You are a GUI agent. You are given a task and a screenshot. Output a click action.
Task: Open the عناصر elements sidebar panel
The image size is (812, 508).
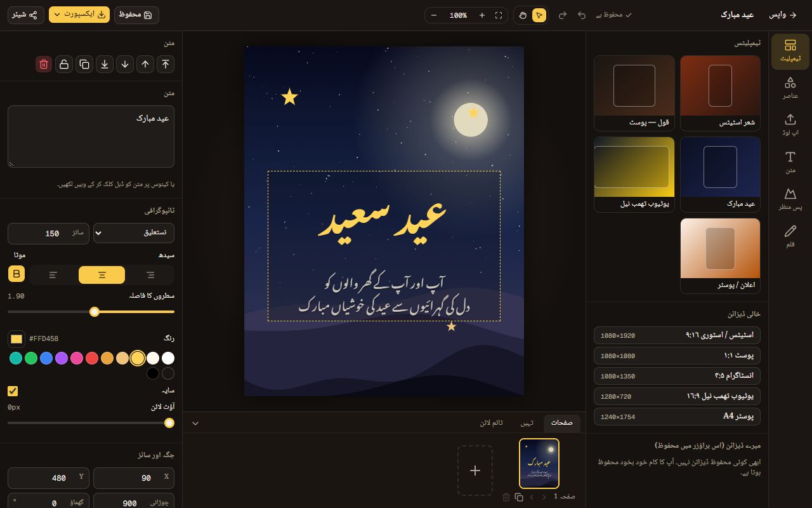coord(790,88)
